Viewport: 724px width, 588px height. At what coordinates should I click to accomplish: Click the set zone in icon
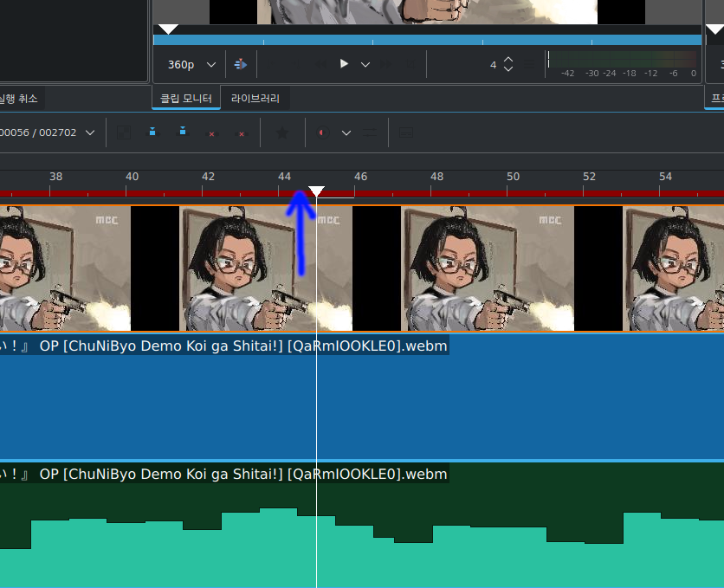[273, 65]
